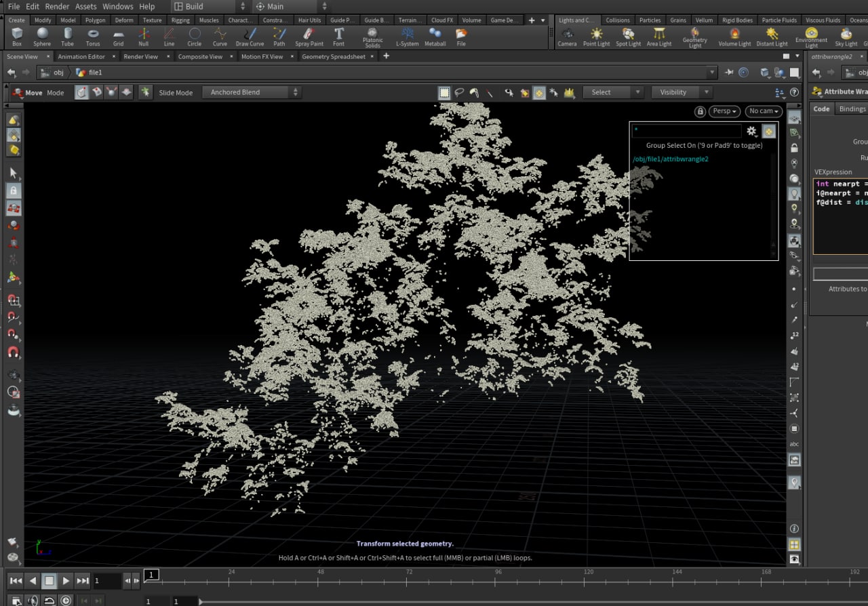The width and height of the screenshot is (868, 606).
Task: Add an Area Light
Action: coord(659,37)
